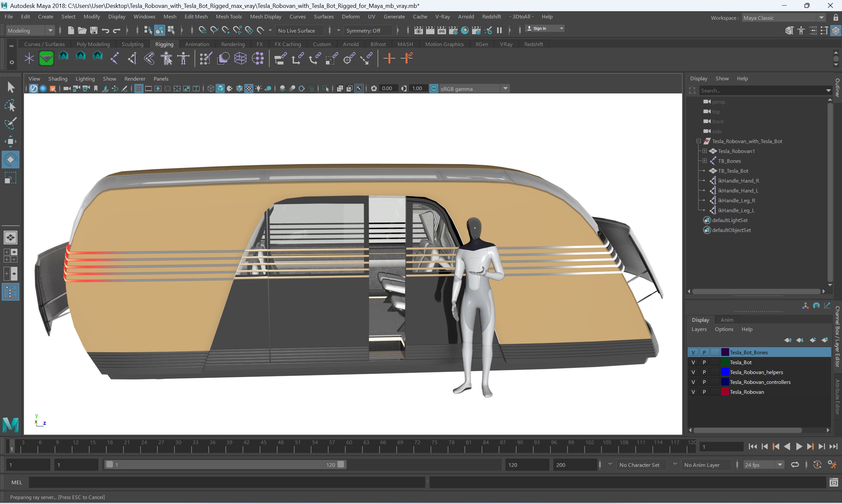Click the Tesla_Robovan red layer color swatch
Screen dimensions: 842x504
725,391
